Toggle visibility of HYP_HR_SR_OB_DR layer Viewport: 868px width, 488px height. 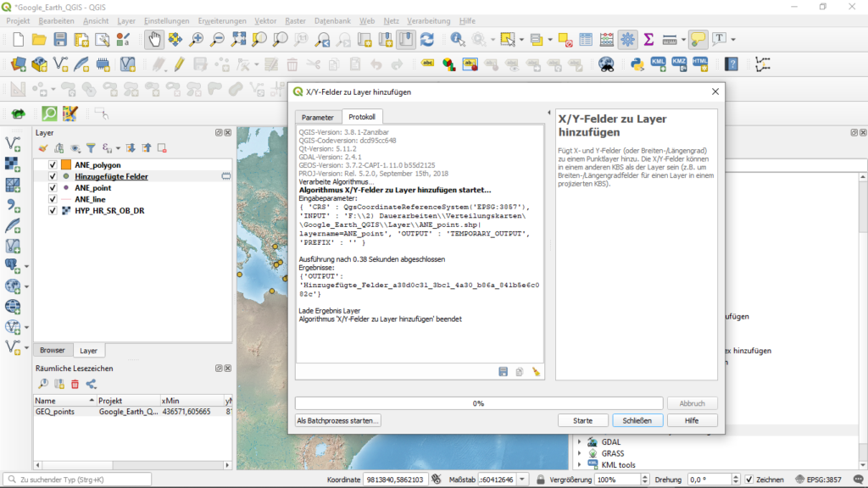(x=53, y=210)
